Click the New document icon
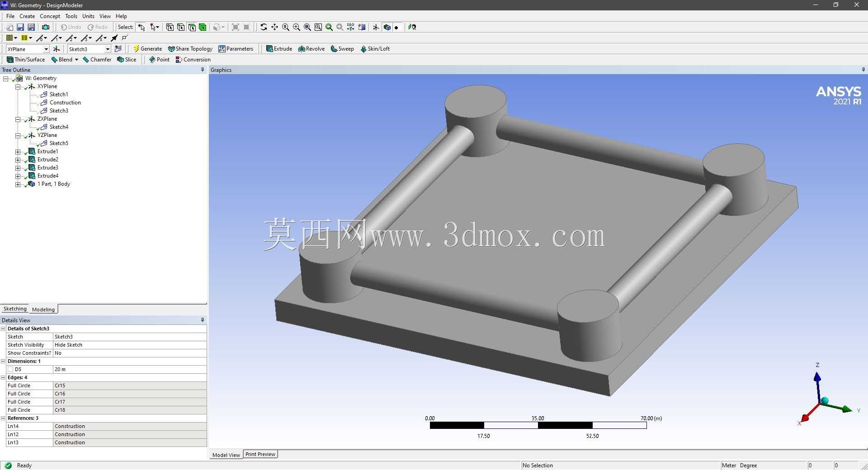The height and width of the screenshot is (470, 868). tap(9, 27)
